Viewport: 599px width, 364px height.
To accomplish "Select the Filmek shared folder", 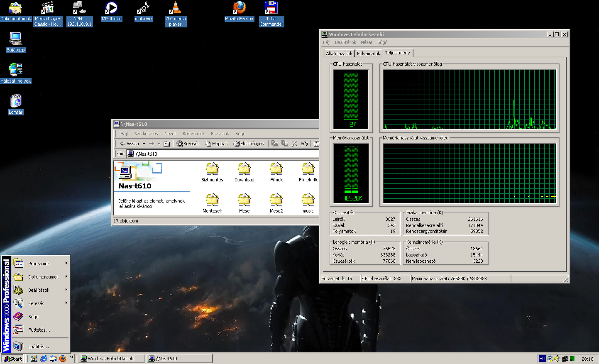I will tap(276, 172).
